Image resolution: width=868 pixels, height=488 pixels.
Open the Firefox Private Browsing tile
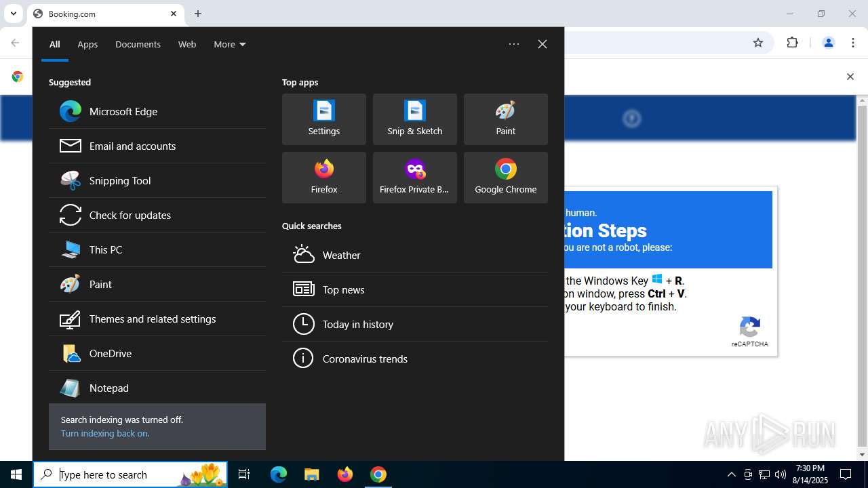coord(415,178)
